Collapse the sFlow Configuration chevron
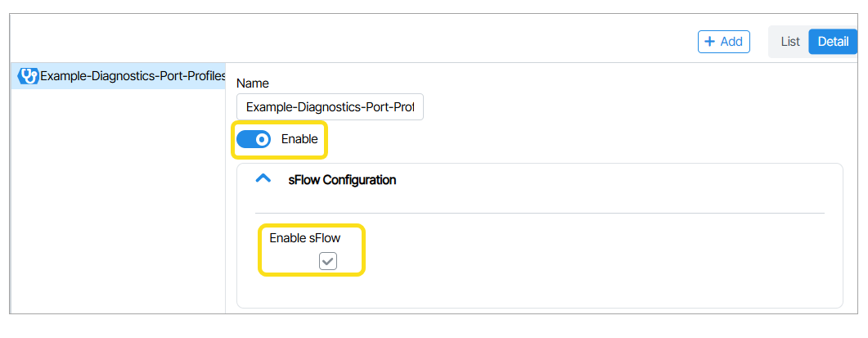The image size is (868, 338). (x=263, y=178)
